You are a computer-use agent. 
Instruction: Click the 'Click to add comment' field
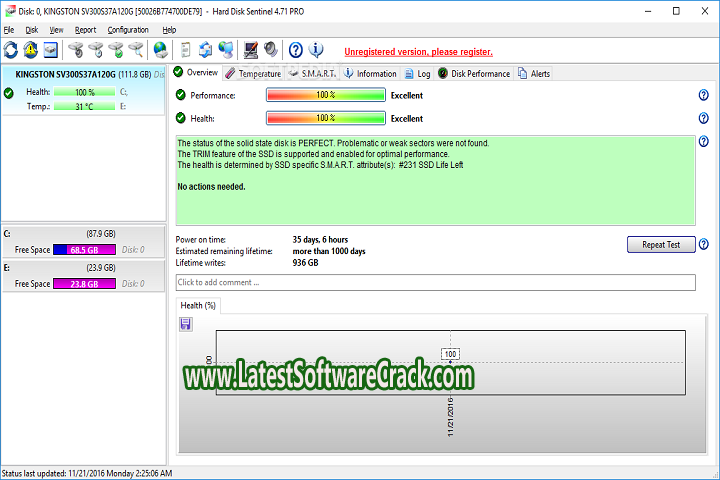(435, 282)
